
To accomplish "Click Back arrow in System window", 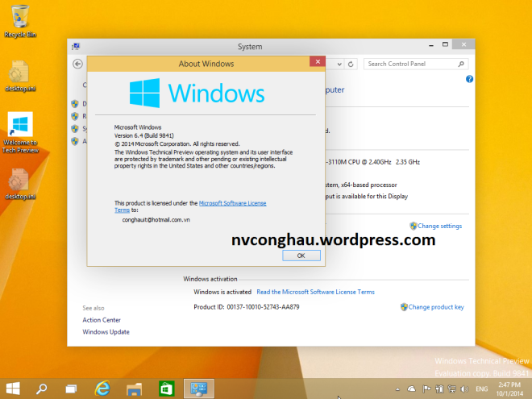I will click(77, 64).
